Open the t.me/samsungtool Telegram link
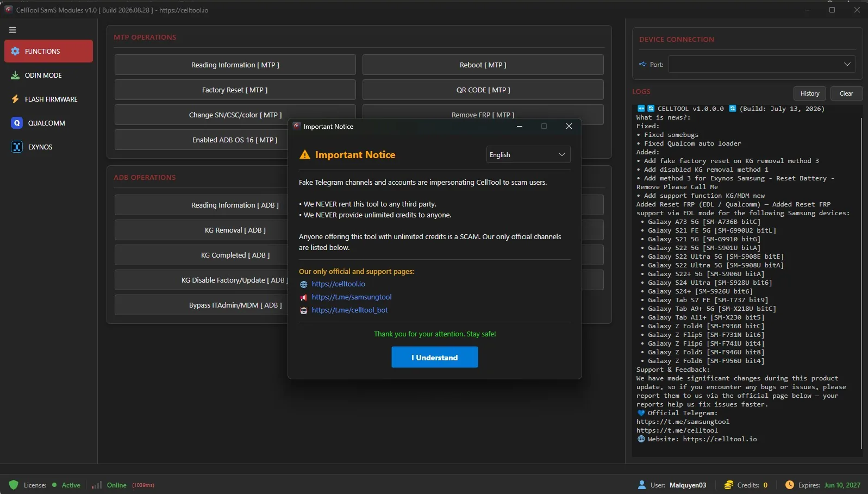This screenshot has width=868, height=494. click(x=352, y=297)
